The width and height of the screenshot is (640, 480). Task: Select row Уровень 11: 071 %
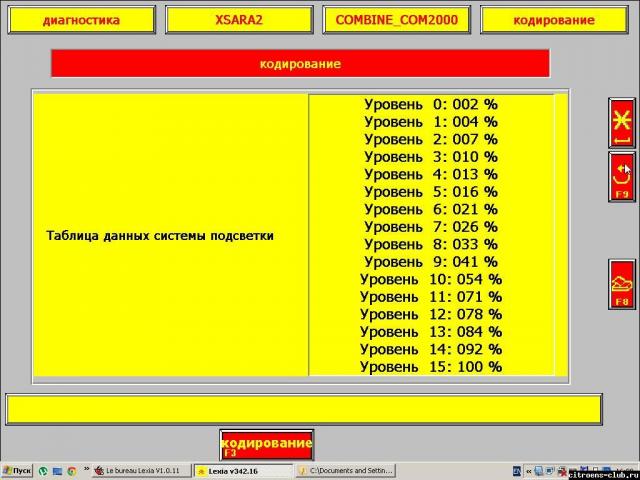click(431, 297)
